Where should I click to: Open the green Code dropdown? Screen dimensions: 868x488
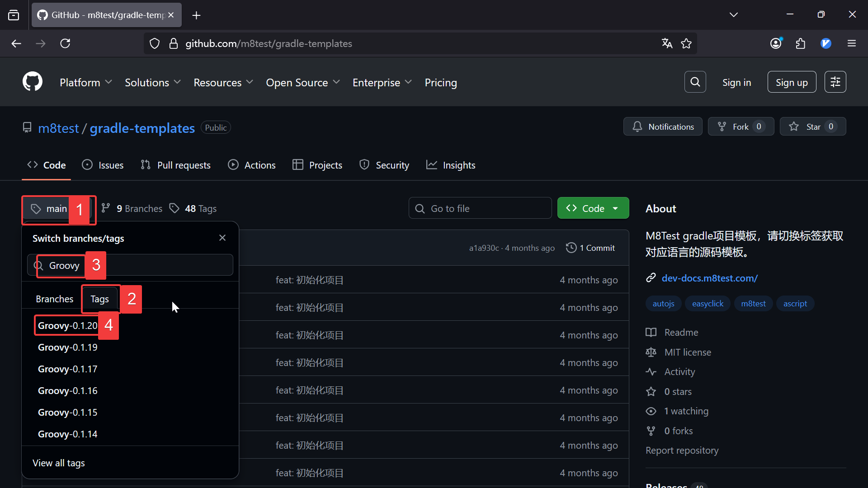(x=593, y=208)
